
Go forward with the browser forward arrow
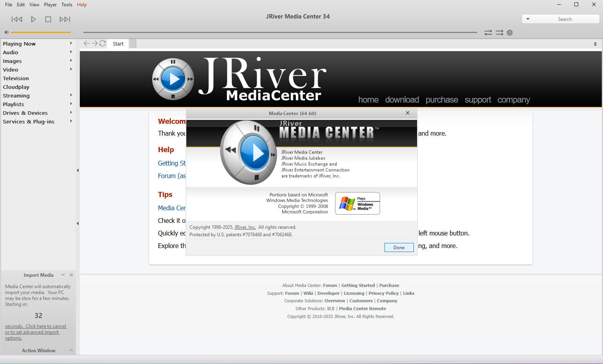point(95,43)
